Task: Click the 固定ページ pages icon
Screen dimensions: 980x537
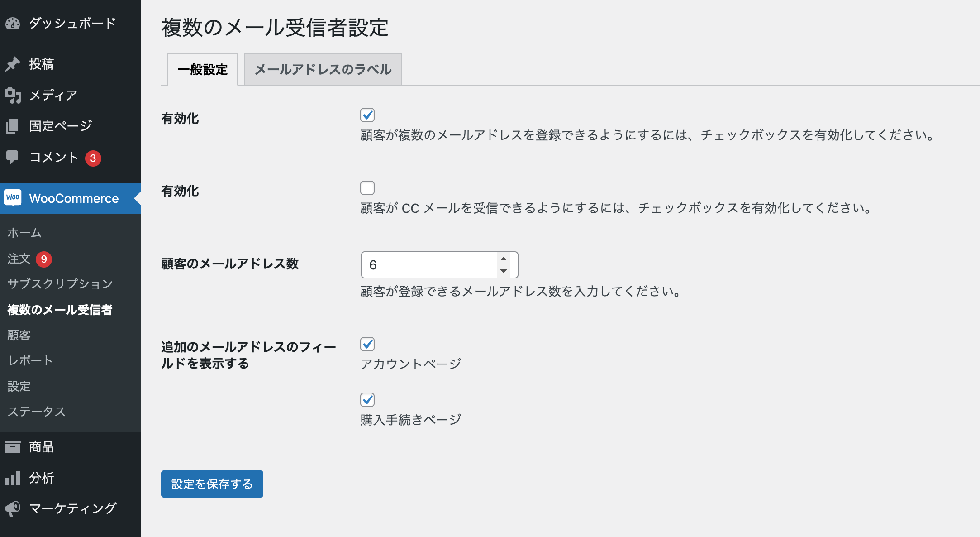Action: point(13,126)
